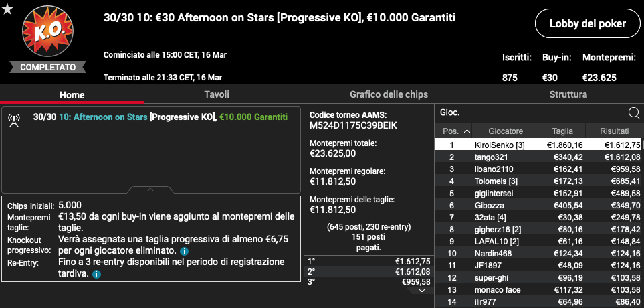Click the Montepremi regolare €11.812,50 value

tap(332, 181)
